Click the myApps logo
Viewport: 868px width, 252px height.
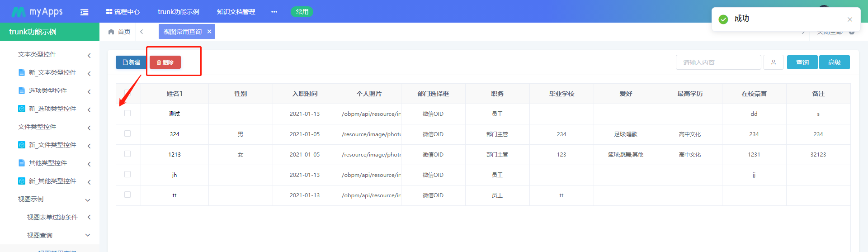tap(37, 12)
